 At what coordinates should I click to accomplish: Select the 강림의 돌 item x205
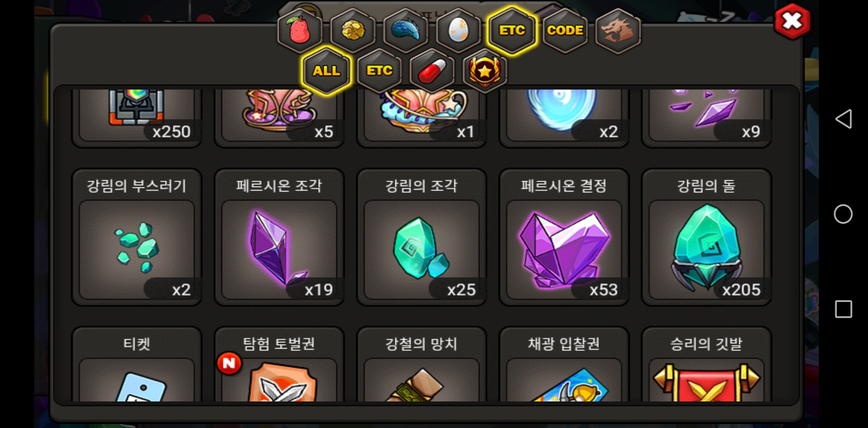[706, 237]
